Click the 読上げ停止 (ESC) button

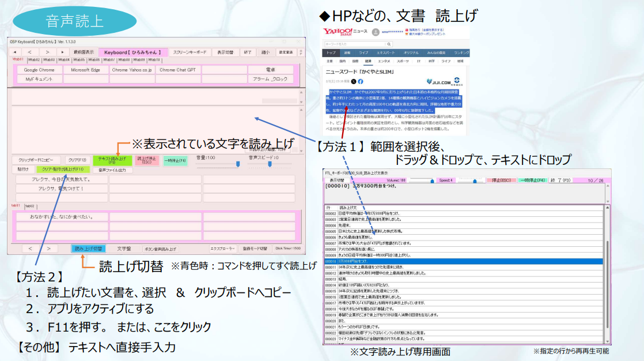tap(147, 160)
